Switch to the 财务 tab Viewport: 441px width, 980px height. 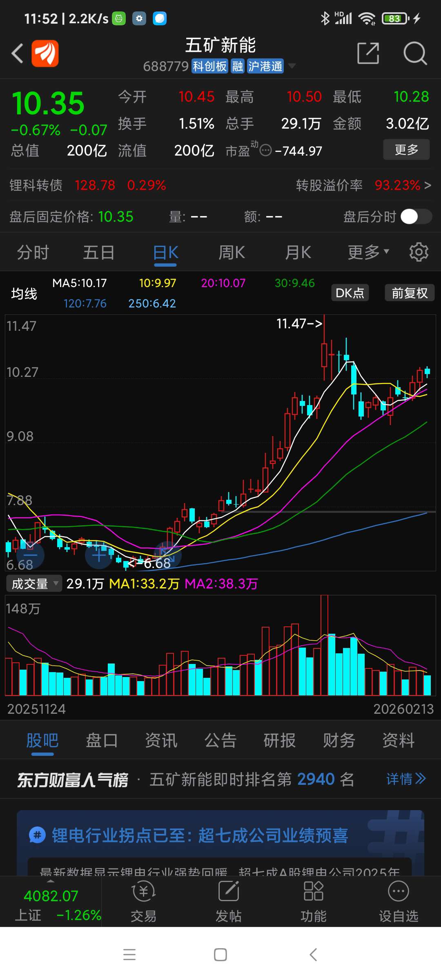(x=339, y=740)
